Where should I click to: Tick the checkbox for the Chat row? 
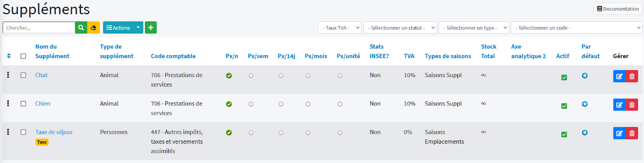[23, 75]
